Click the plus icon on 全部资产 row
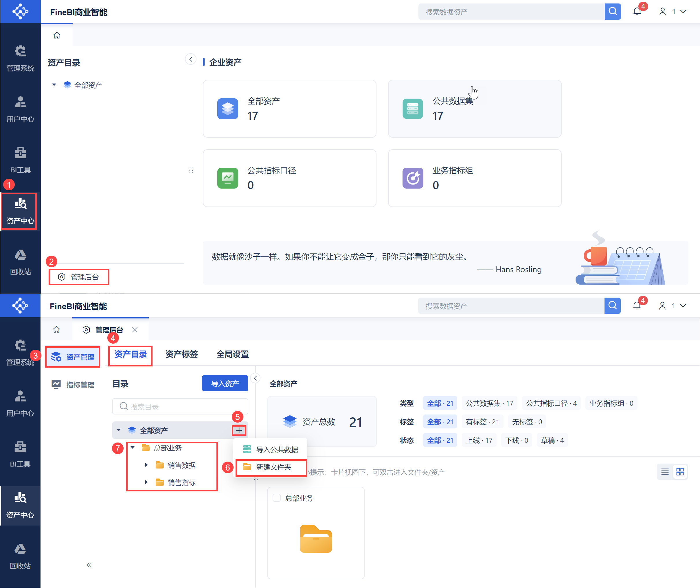 239,430
